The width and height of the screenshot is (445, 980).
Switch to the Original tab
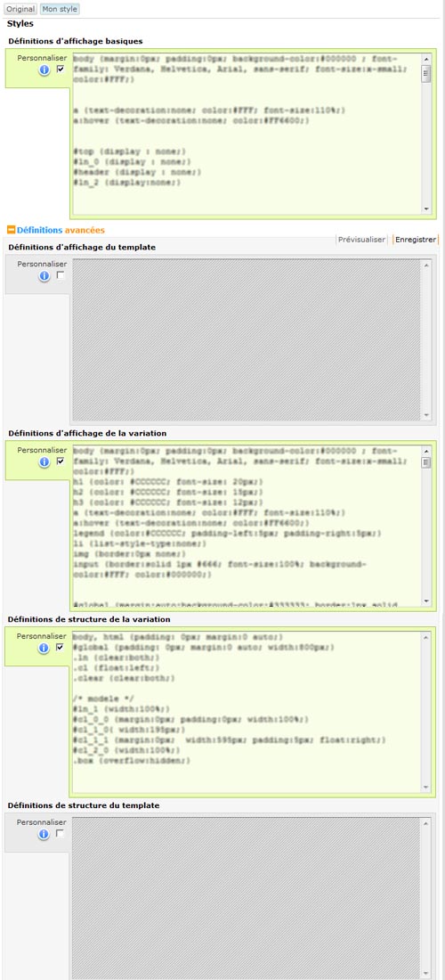[20, 10]
